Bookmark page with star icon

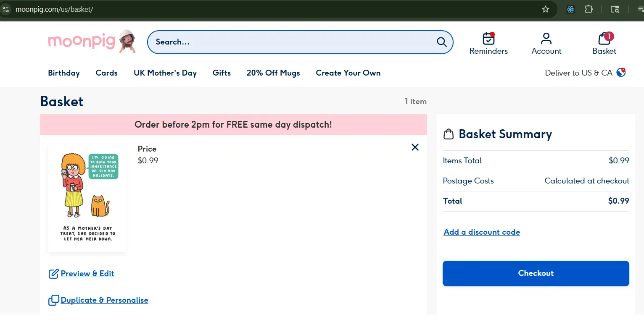546,9
